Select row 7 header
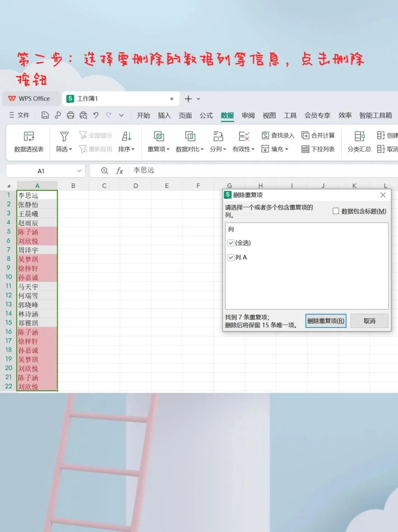 8,250
